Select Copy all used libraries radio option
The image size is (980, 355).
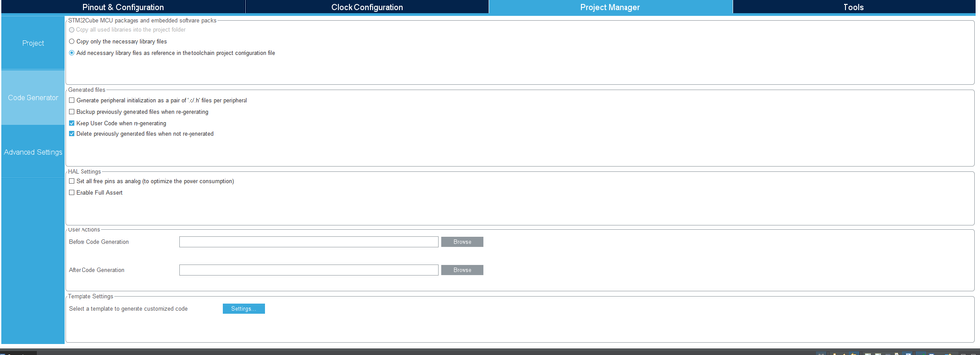pos(72,30)
